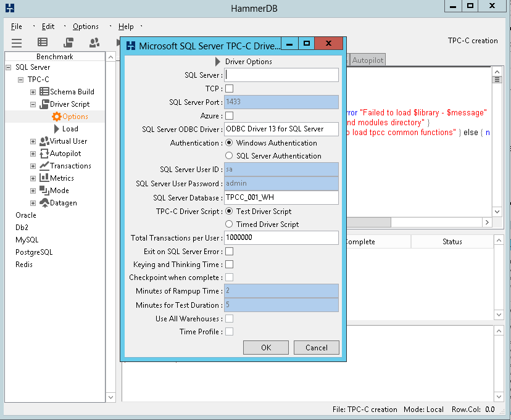The height and width of the screenshot is (420, 511).
Task: Open the Options menu
Action: tap(85, 27)
